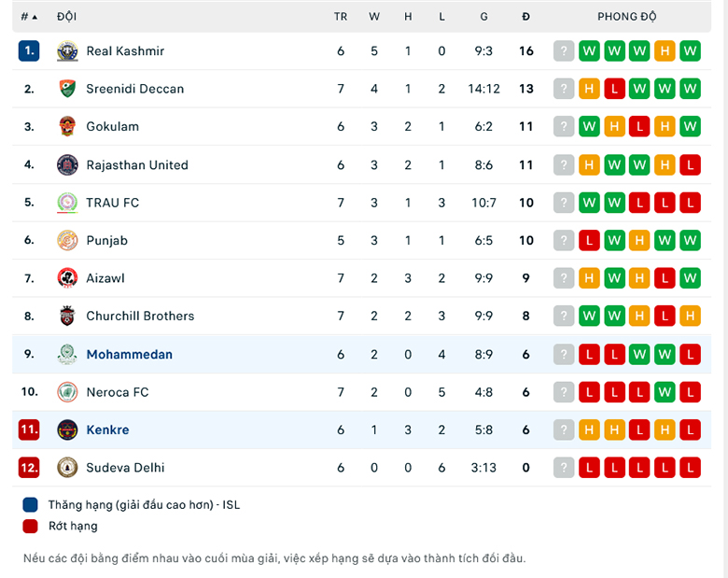Click the Gokulam club crest

[x=67, y=126]
